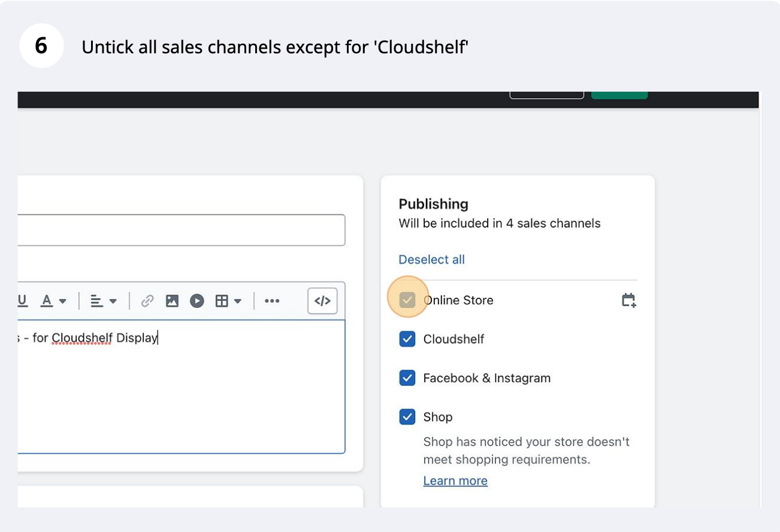Click the green Save button in top bar
Image resolution: width=780 pixels, height=532 pixels.
619,95
